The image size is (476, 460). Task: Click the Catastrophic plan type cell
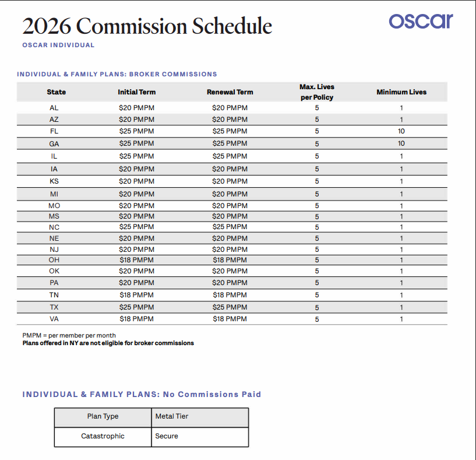pos(103,436)
